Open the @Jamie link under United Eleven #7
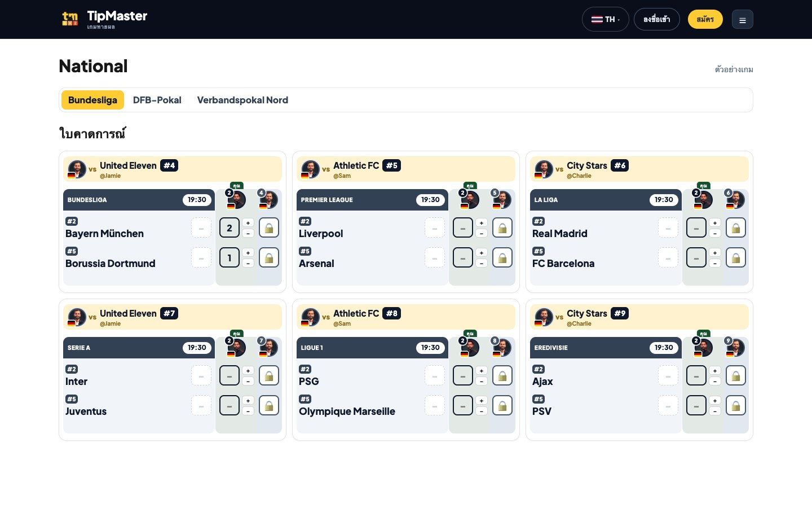Screen dimensions: 812x508 coord(110,323)
